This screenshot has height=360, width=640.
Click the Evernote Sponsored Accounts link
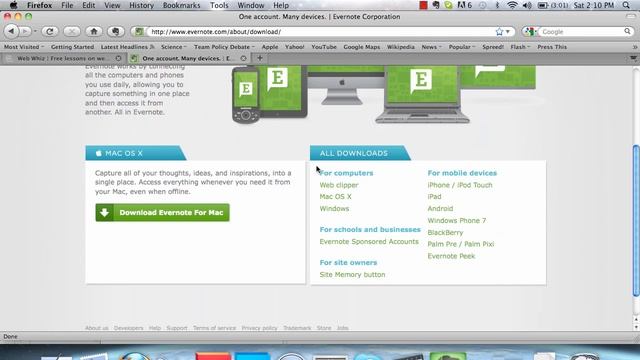click(x=369, y=242)
